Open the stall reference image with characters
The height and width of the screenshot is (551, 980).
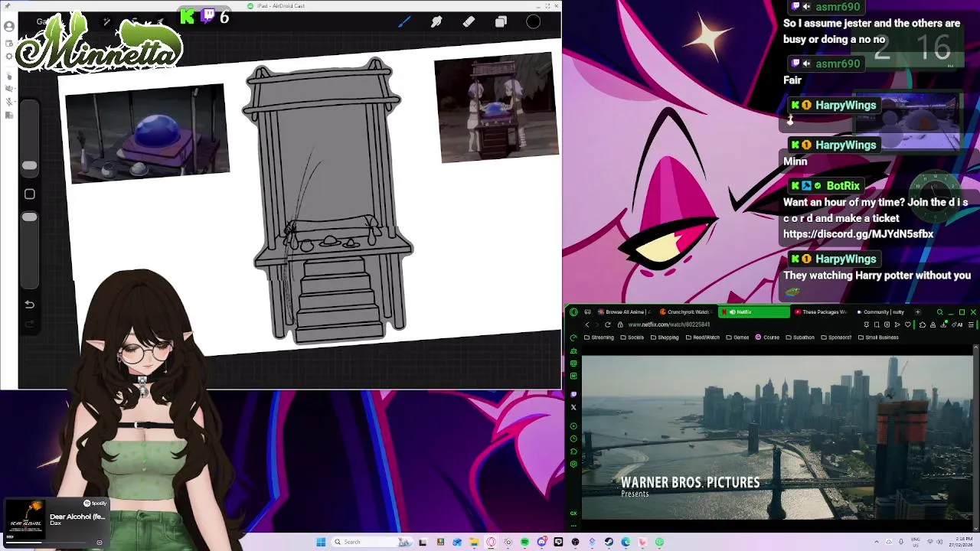(x=495, y=107)
